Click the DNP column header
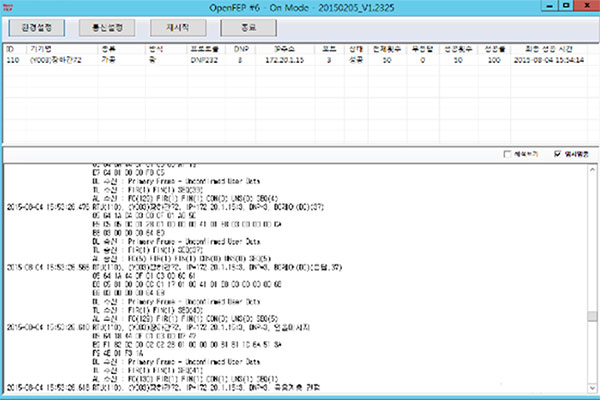The image size is (600, 400). pyautogui.click(x=241, y=47)
